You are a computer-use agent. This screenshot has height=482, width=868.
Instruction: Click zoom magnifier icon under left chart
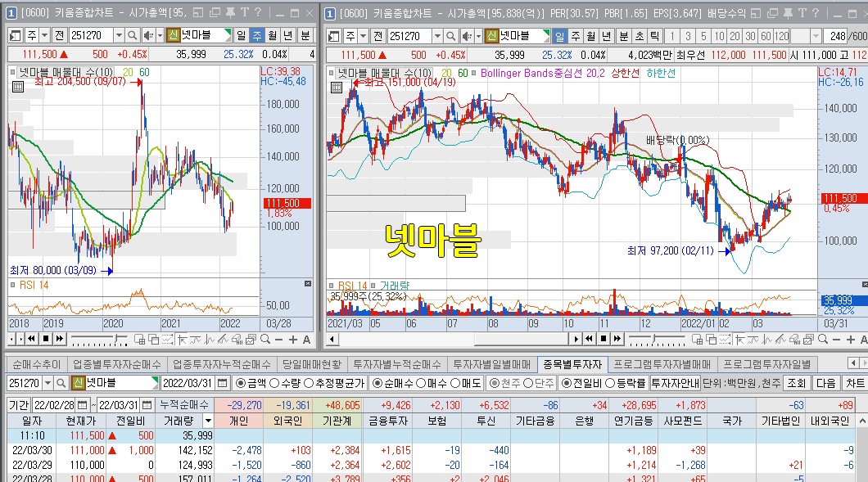pos(265,340)
